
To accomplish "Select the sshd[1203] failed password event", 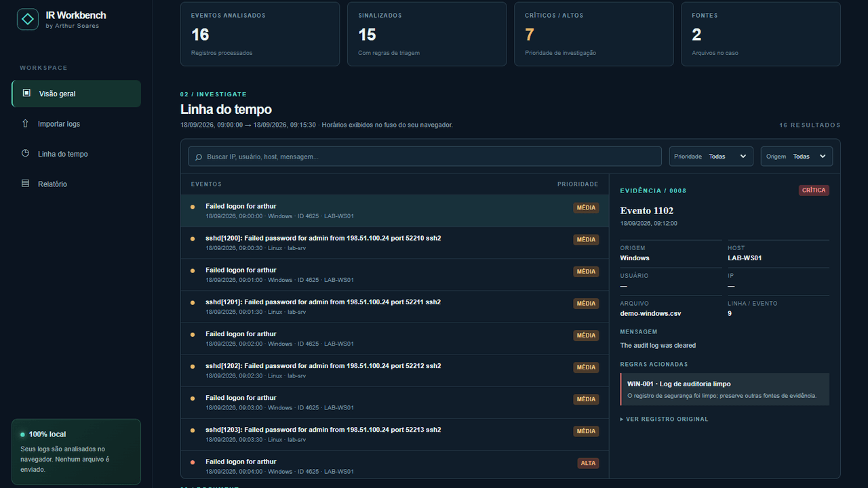I will tap(395, 434).
